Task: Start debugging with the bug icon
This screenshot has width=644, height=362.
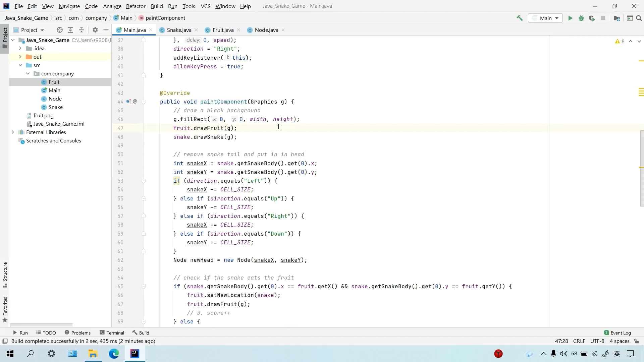Action: click(581, 18)
